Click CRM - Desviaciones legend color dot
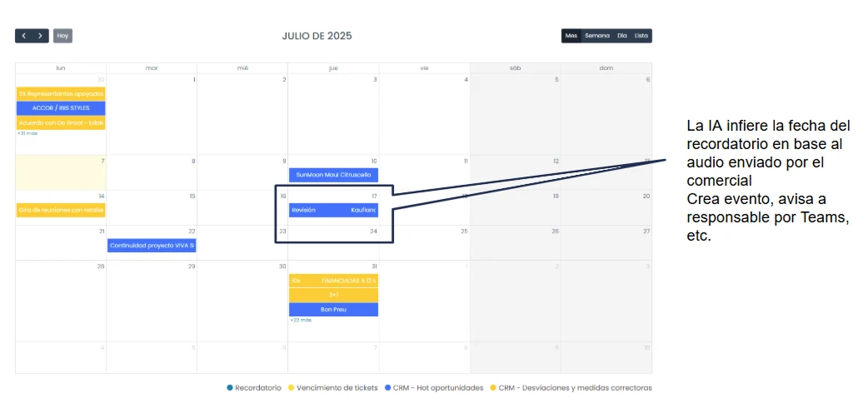 492,388
